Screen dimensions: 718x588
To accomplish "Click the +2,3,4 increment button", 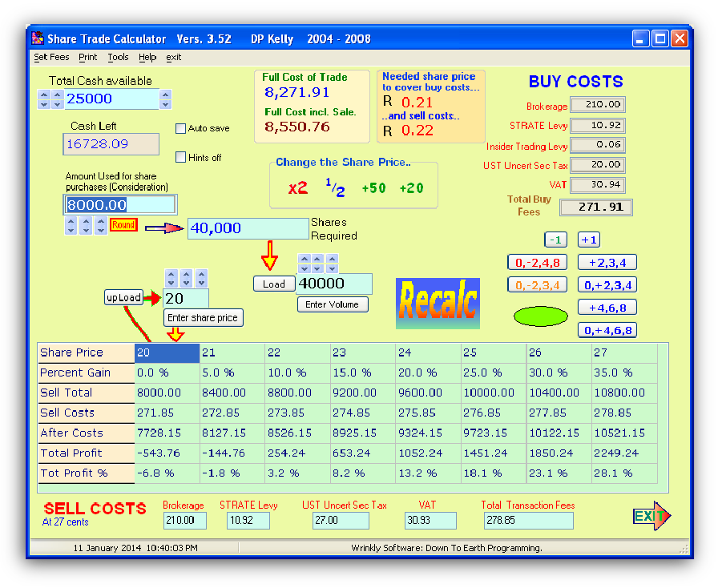I will click(607, 262).
